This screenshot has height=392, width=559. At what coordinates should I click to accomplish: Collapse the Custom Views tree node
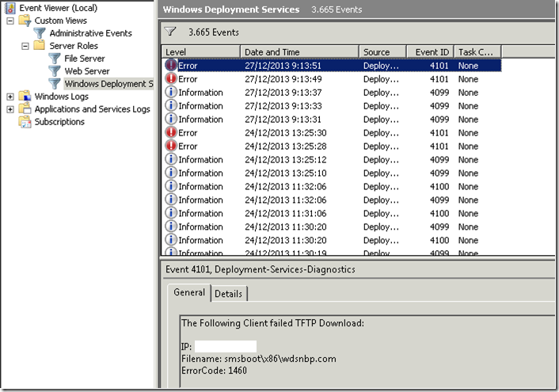click(10, 21)
